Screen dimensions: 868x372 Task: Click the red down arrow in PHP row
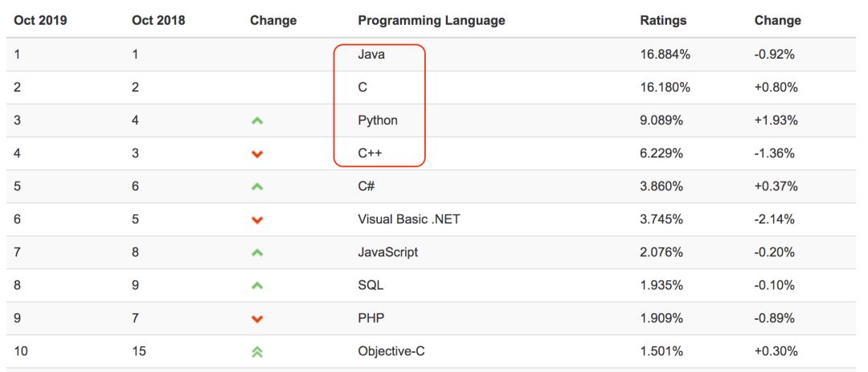[257, 319]
